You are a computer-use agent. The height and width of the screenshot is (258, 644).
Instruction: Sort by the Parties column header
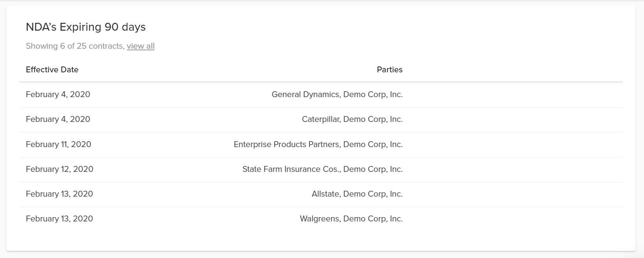(390, 70)
